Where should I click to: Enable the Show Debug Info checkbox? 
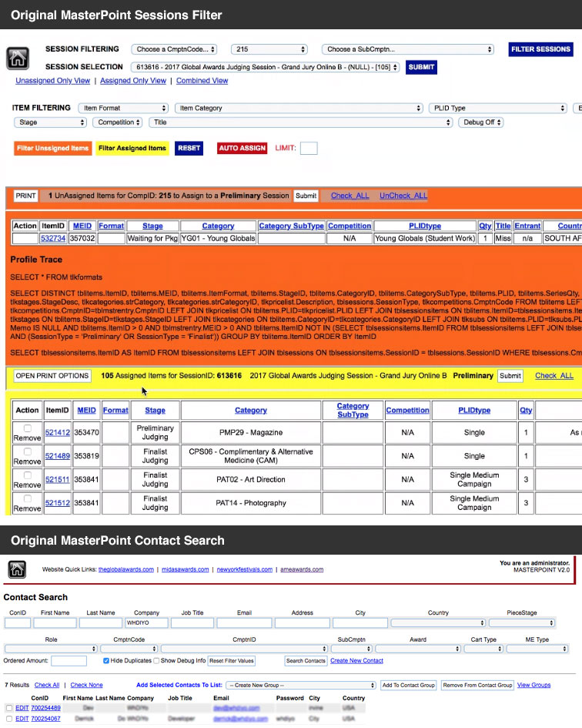pos(156,661)
